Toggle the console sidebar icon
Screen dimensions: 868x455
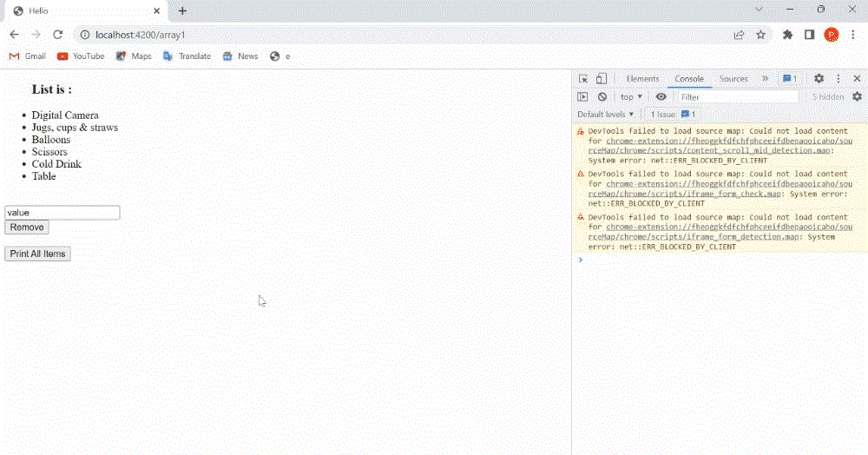click(x=582, y=97)
